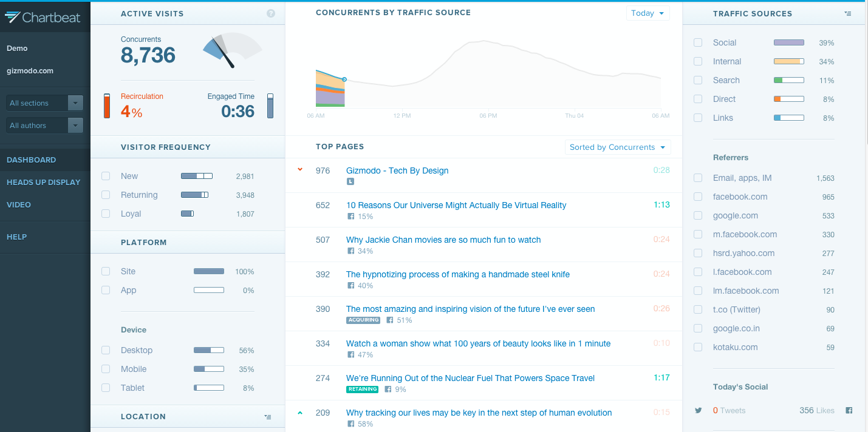Select the facebook.com referrer checkbox

coord(698,197)
